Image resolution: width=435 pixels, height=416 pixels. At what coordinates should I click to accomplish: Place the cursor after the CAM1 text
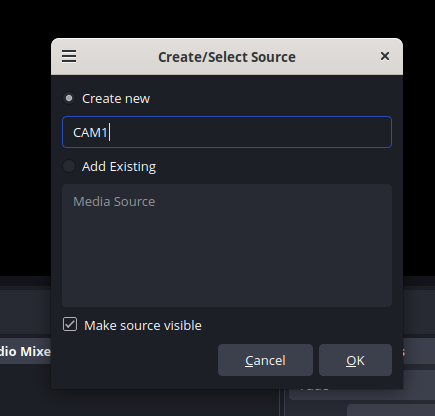[x=110, y=132]
